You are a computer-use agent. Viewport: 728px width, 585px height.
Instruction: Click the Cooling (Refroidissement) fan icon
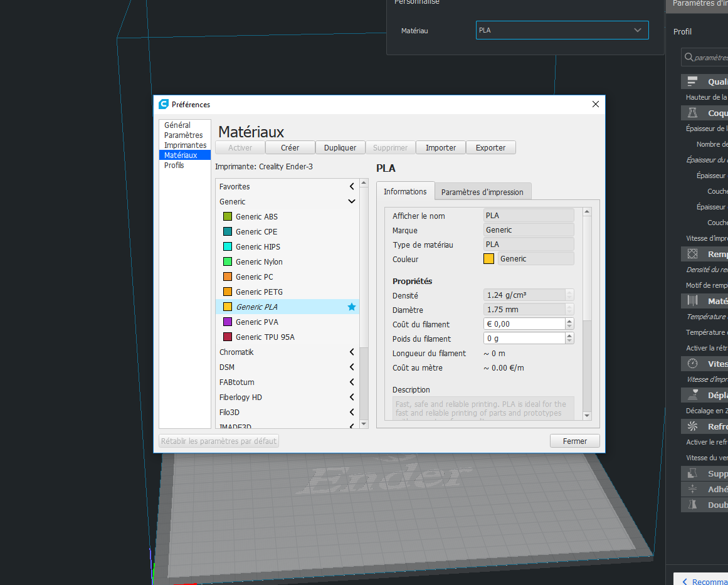(692, 426)
